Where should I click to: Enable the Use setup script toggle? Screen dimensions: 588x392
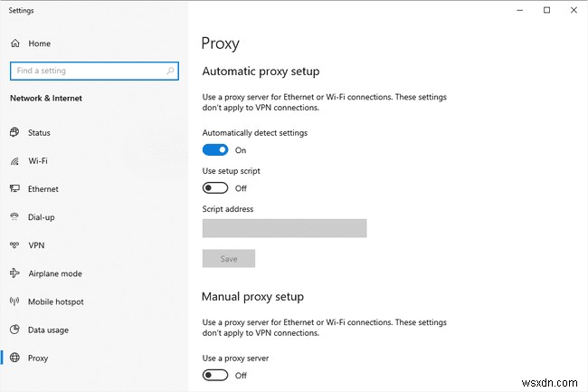(x=215, y=188)
